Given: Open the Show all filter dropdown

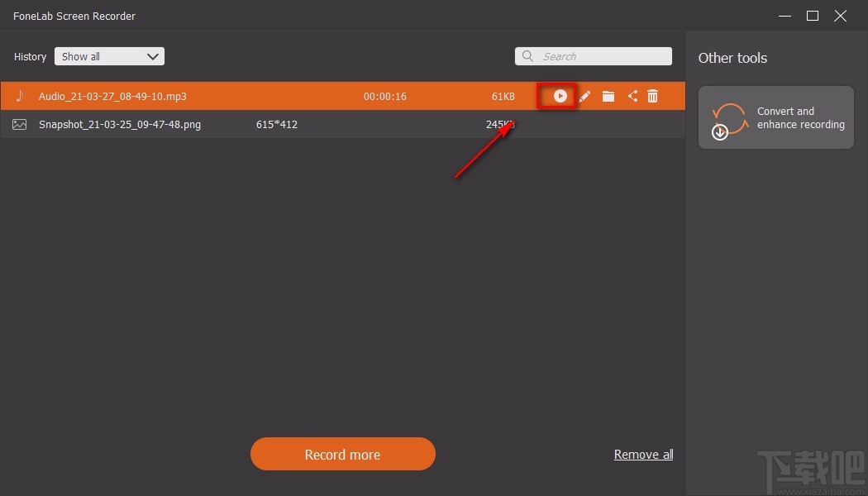Looking at the screenshot, I should point(109,56).
